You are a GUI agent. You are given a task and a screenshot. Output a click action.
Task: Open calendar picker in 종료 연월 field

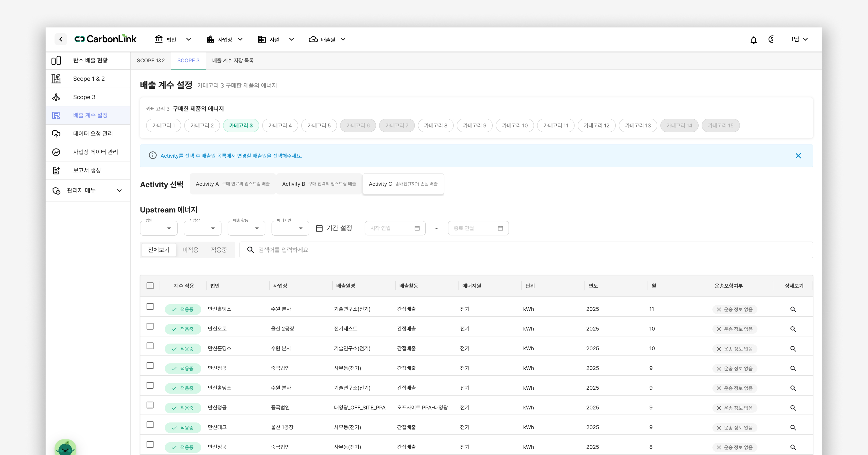(x=500, y=228)
